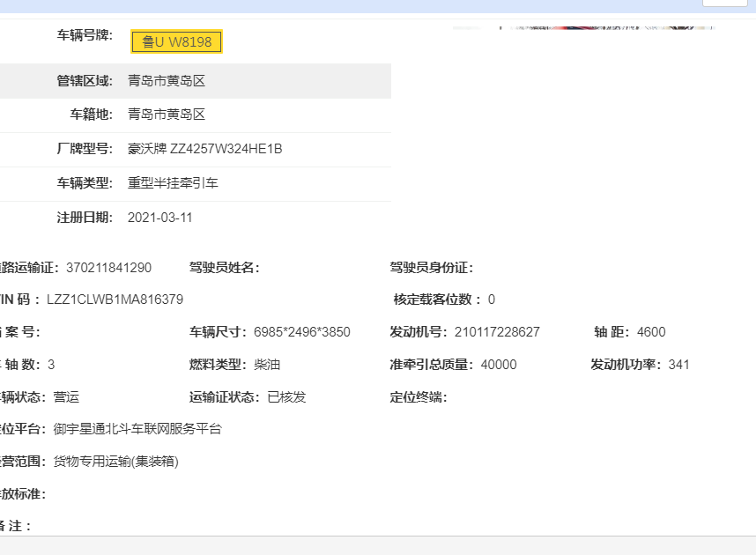Viewport: 756px width, 555px height.
Task: Click the towing mass value 40000
Action: click(499, 365)
